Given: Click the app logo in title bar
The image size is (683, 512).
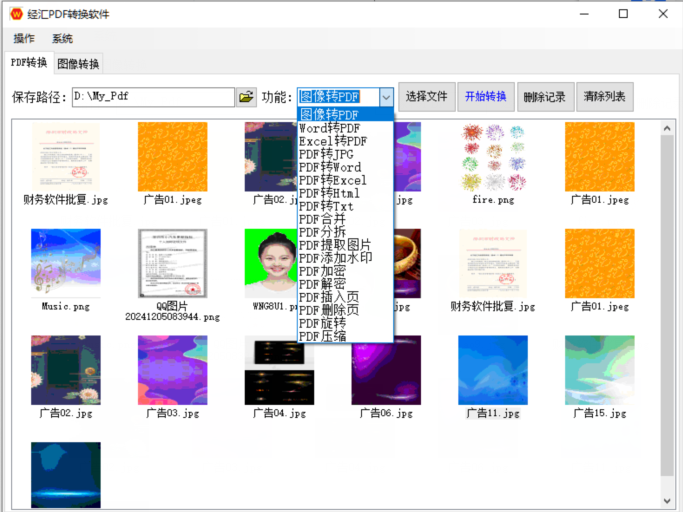Looking at the screenshot, I should [16, 14].
